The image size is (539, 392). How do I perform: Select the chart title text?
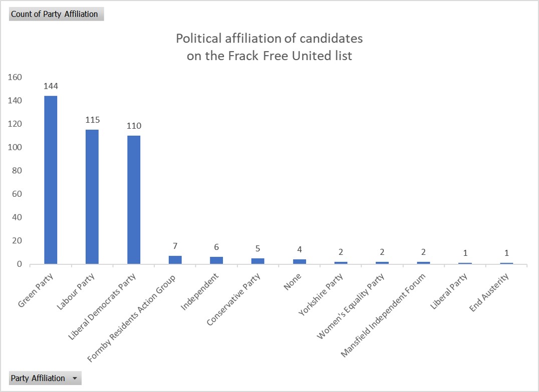pyautogui.click(x=269, y=46)
